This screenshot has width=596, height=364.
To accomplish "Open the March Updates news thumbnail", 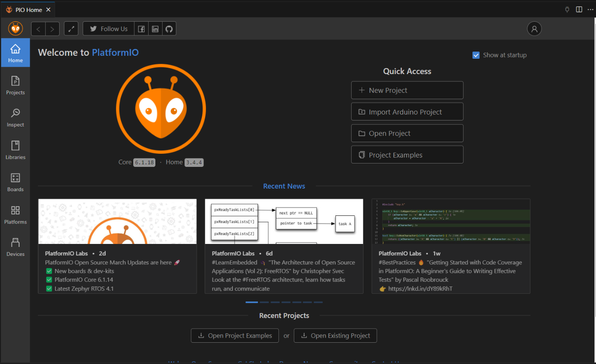I will pyautogui.click(x=117, y=221).
